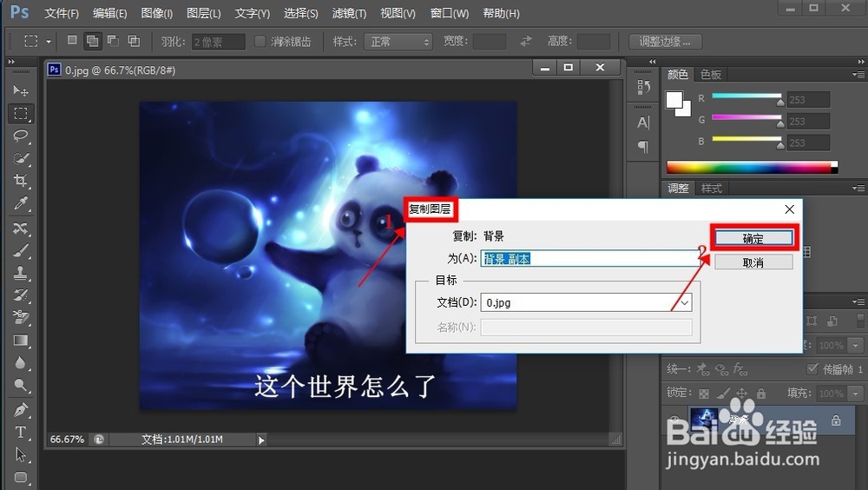Click Subtract from Selection mode icon
This screenshot has height=490, width=868.
pyautogui.click(x=113, y=41)
